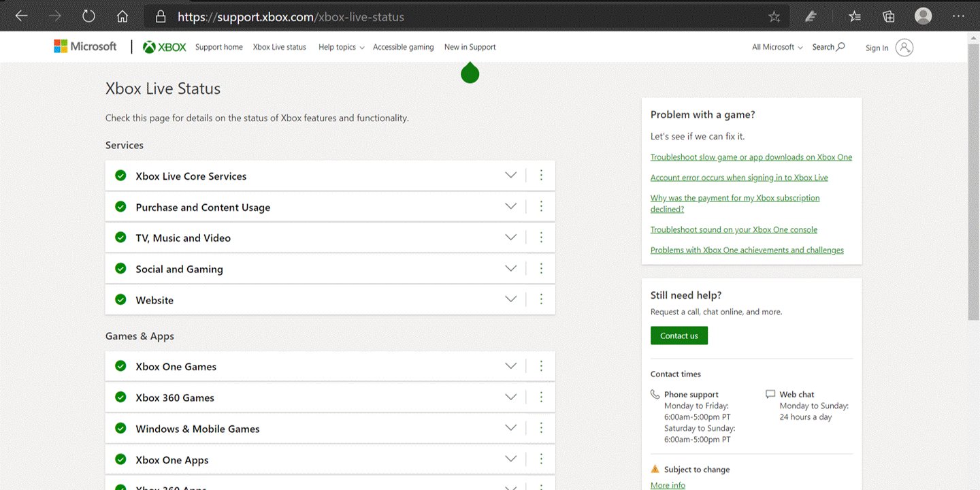Image resolution: width=980 pixels, height=490 pixels.
Task: Go to Support home
Action: pyautogui.click(x=219, y=48)
